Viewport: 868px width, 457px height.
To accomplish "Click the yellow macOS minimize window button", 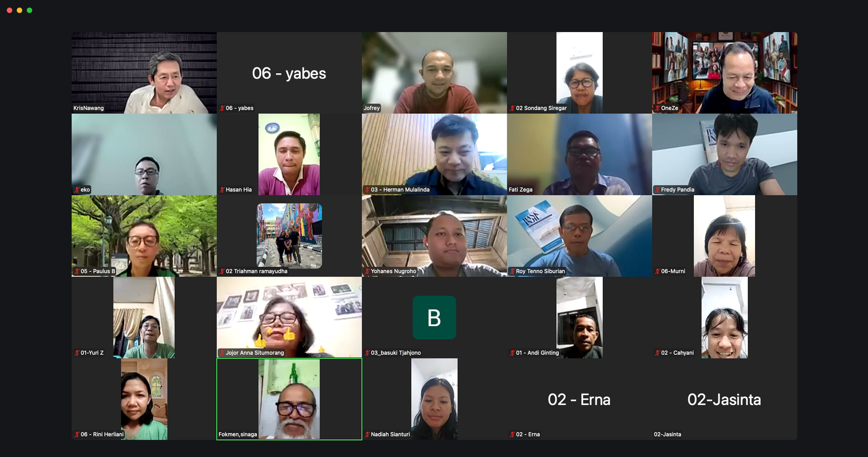I will pyautogui.click(x=20, y=10).
